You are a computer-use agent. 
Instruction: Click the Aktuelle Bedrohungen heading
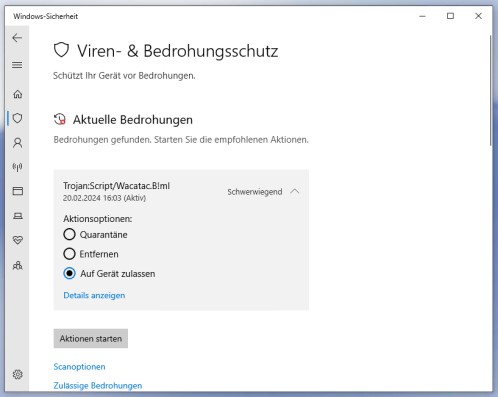[x=133, y=120]
